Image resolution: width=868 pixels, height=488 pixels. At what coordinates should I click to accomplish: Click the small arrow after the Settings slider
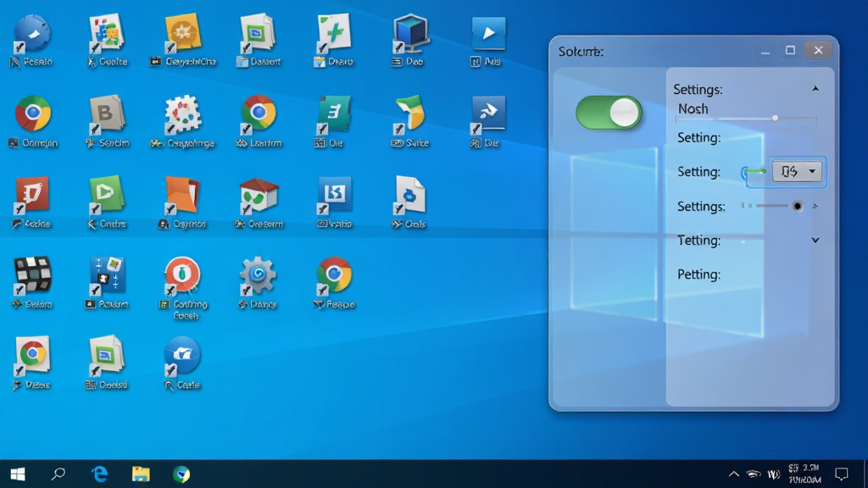coord(815,206)
